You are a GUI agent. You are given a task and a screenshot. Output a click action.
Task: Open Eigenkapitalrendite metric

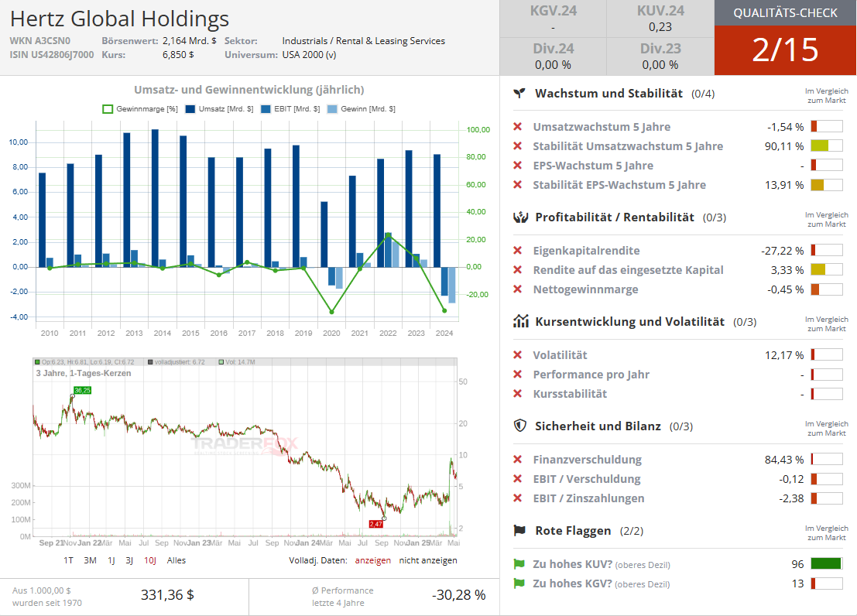coord(587,250)
